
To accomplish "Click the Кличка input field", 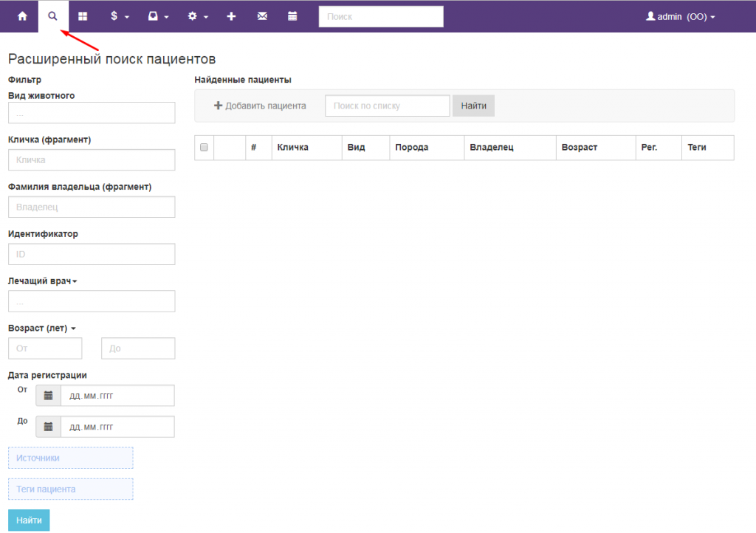I will click(92, 160).
